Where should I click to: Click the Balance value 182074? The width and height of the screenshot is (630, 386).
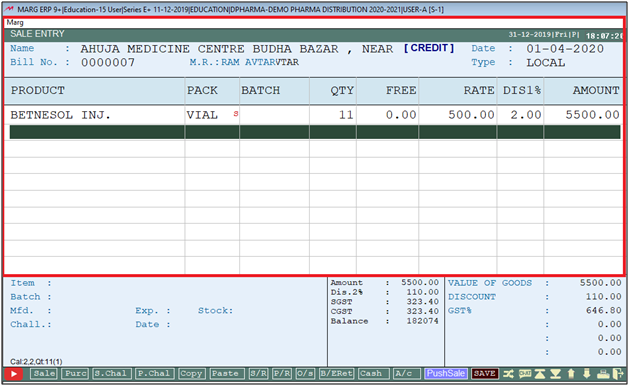[422, 321]
